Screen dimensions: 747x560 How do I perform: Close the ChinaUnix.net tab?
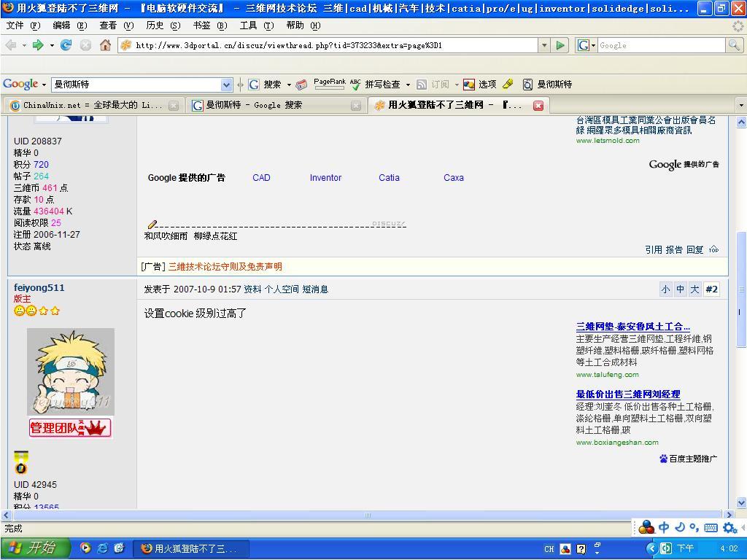(x=174, y=105)
